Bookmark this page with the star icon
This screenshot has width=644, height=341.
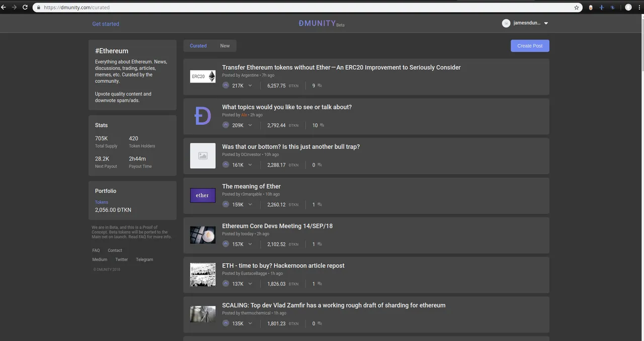point(577,8)
